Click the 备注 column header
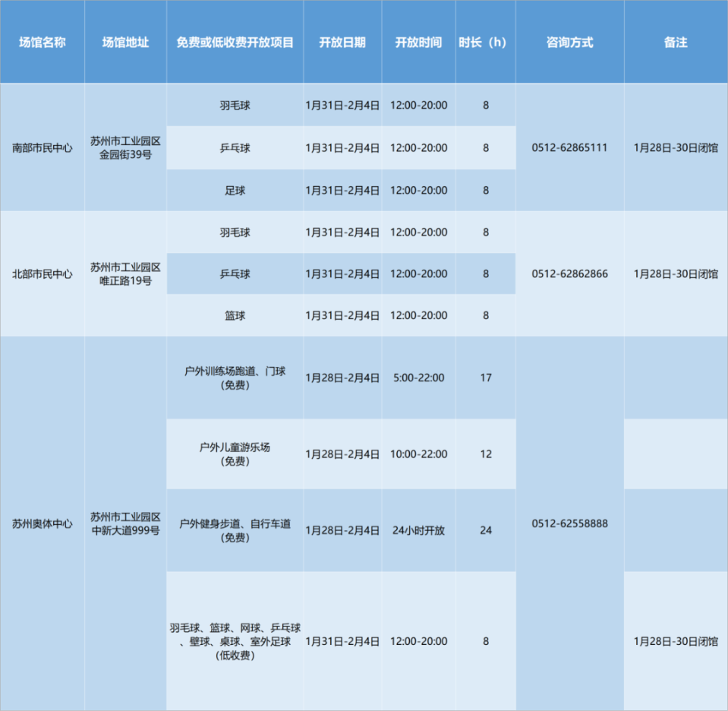Image resolution: width=728 pixels, height=711 pixels. tap(675, 43)
